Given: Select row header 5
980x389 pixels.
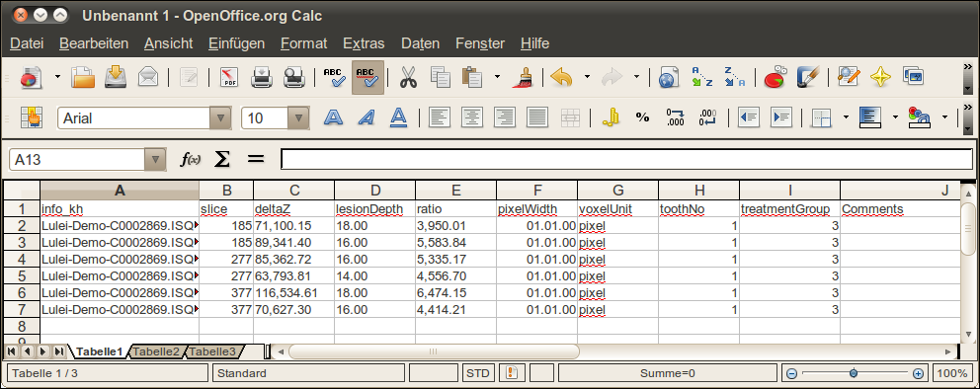Looking at the screenshot, I should 22,275.
